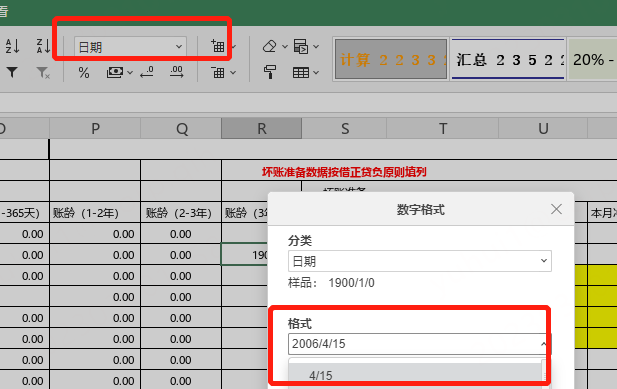Apply percent style format
This screenshot has height=389, width=617.
(84, 72)
